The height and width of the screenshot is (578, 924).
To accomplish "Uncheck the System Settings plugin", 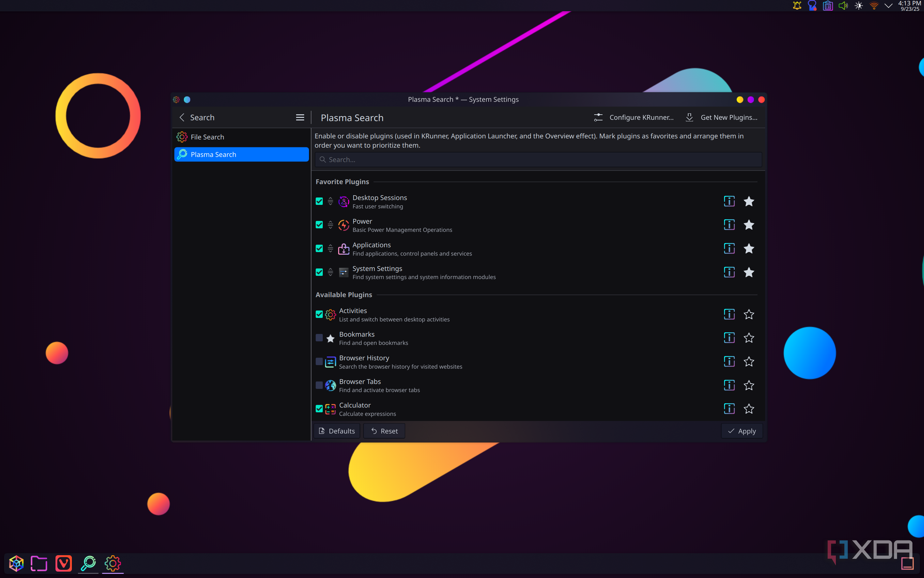I will coord(319,272).
